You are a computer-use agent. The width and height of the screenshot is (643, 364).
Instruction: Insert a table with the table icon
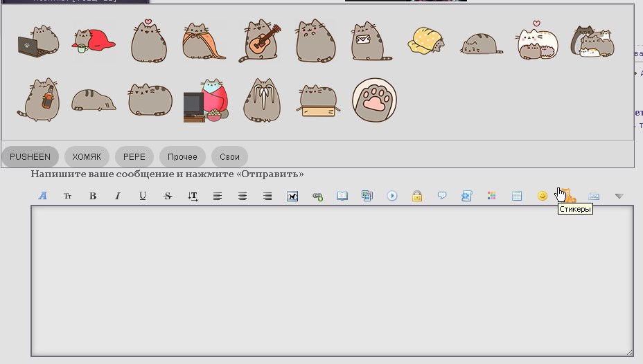pos(517,196)
